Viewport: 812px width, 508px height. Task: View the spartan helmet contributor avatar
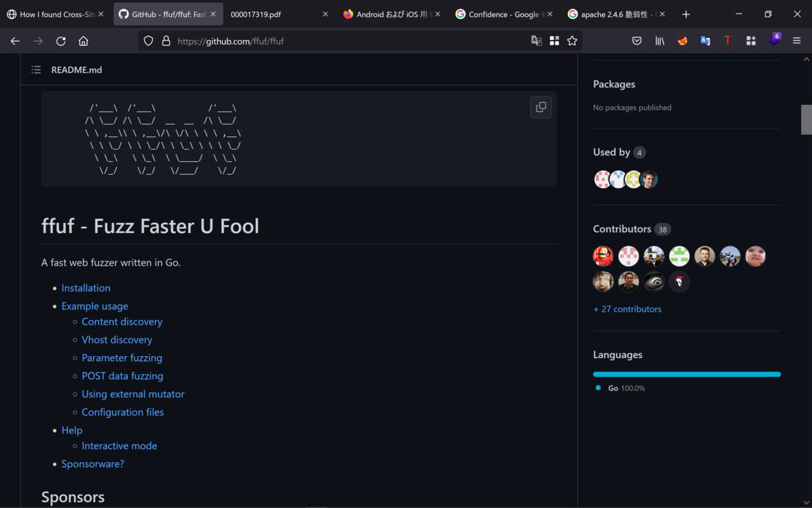679,282
